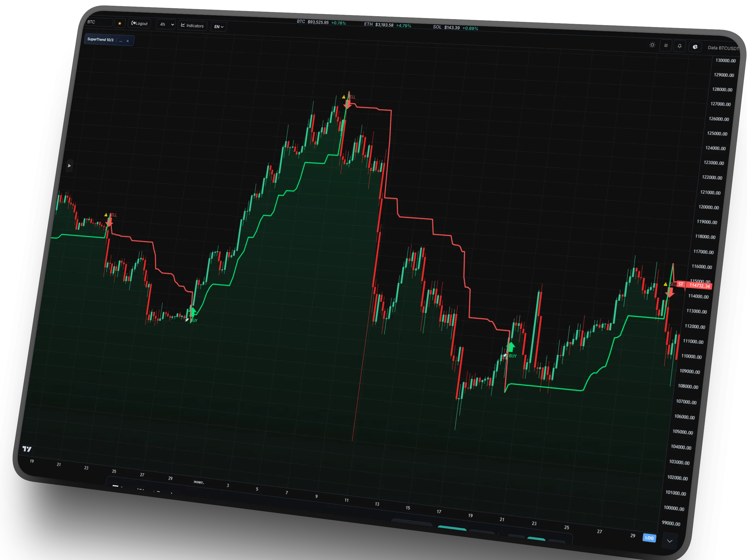Viewport: 747px width, 560px height.
Task: Open alerts via the bell icon
Action: (x=679, y=46)
